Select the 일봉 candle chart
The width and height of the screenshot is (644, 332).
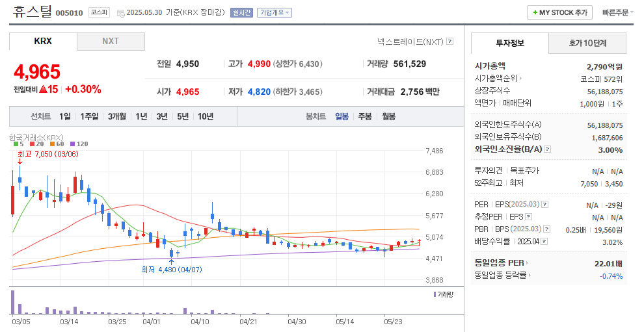pos(342,116)
